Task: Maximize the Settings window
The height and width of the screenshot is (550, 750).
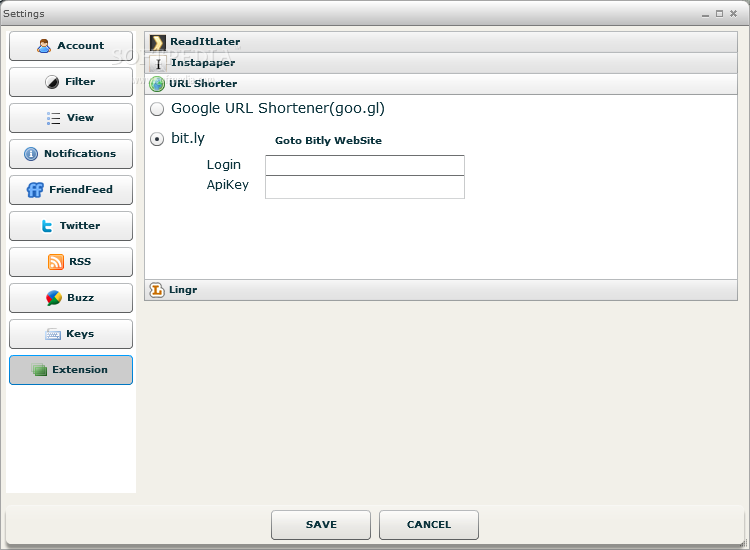Action: tap(719, 14)
